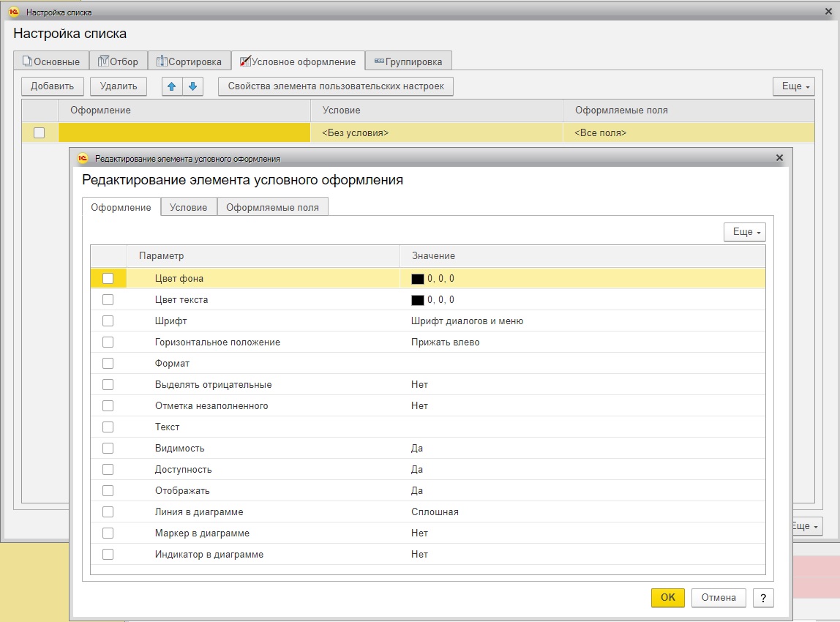Open the Основные tab
This screenshot has height=622, width=840.
point(51,61)
